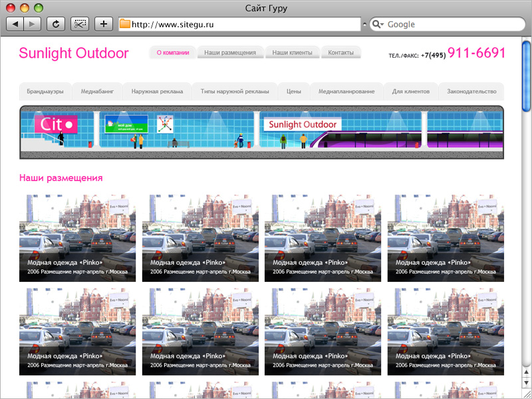Image resolution: width=532 pixels, height=399 pixels.
Task: Open the third Pinko thumbnail in the top row
Action: (323, 238)
